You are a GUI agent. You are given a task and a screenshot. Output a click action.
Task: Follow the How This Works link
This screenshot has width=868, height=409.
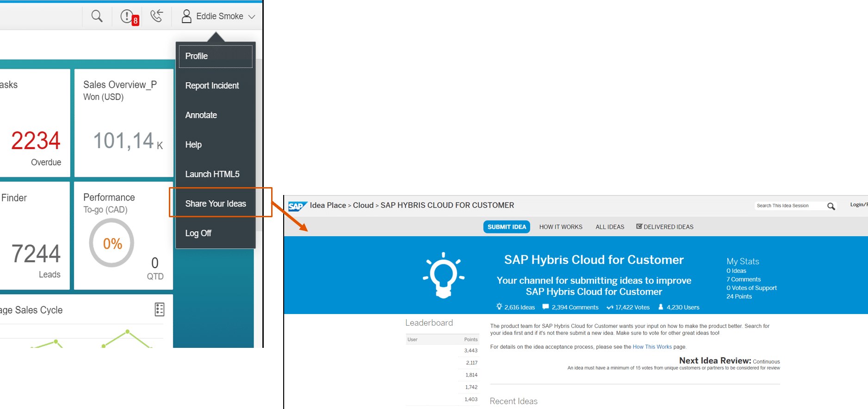coord(652,347)
